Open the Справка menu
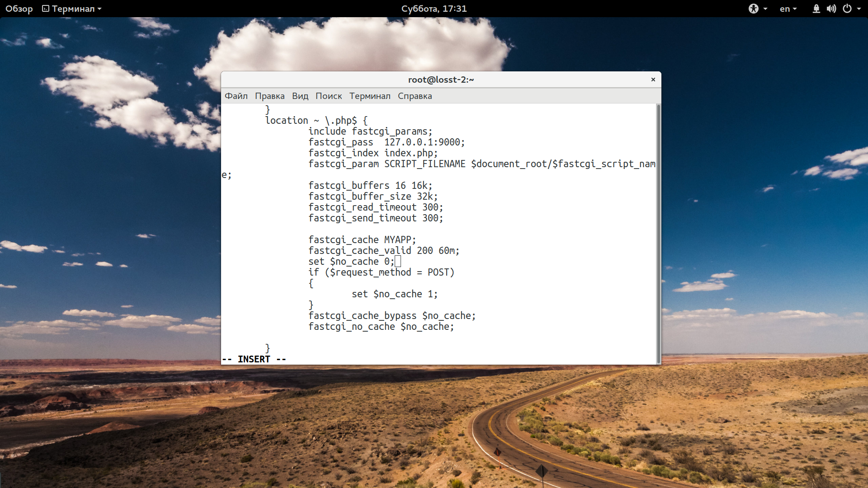 pyautogui.click(x=415, y=96)
